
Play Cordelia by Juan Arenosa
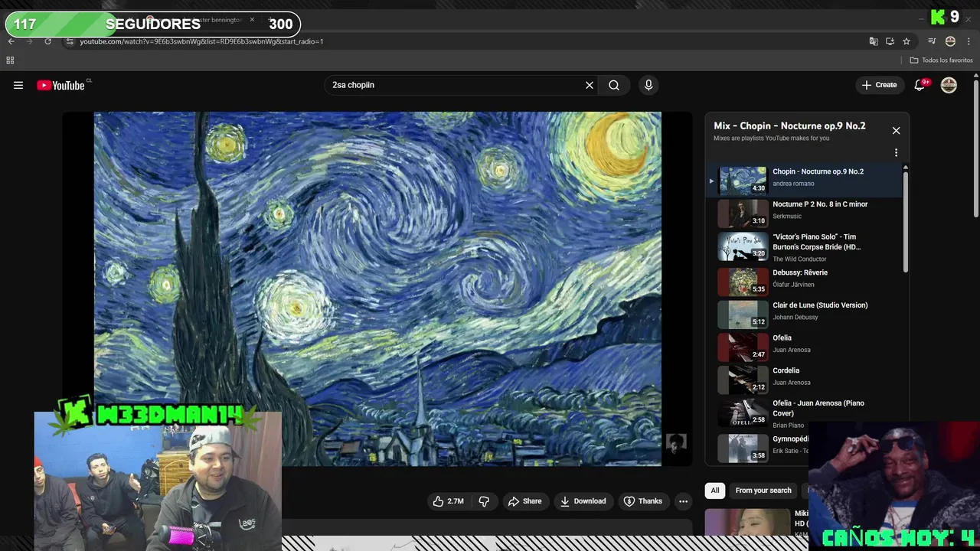804,379
